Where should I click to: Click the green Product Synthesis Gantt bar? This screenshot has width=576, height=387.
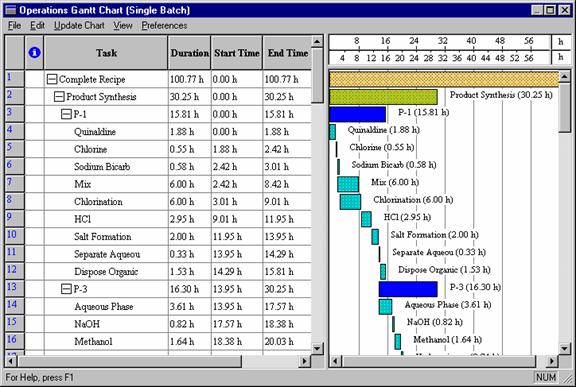[x=383, y=97]
